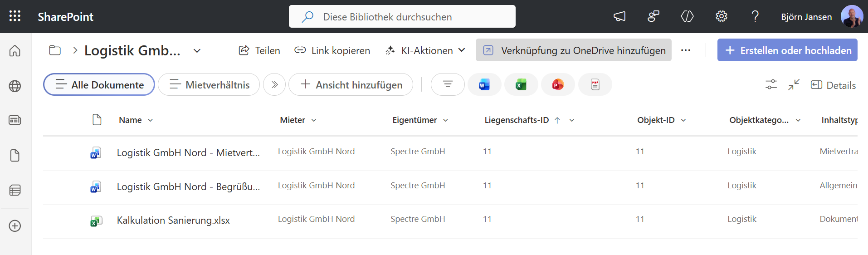868x255 pixels.
Task: Open the filter lines pill button
Action: coord(448,84)
